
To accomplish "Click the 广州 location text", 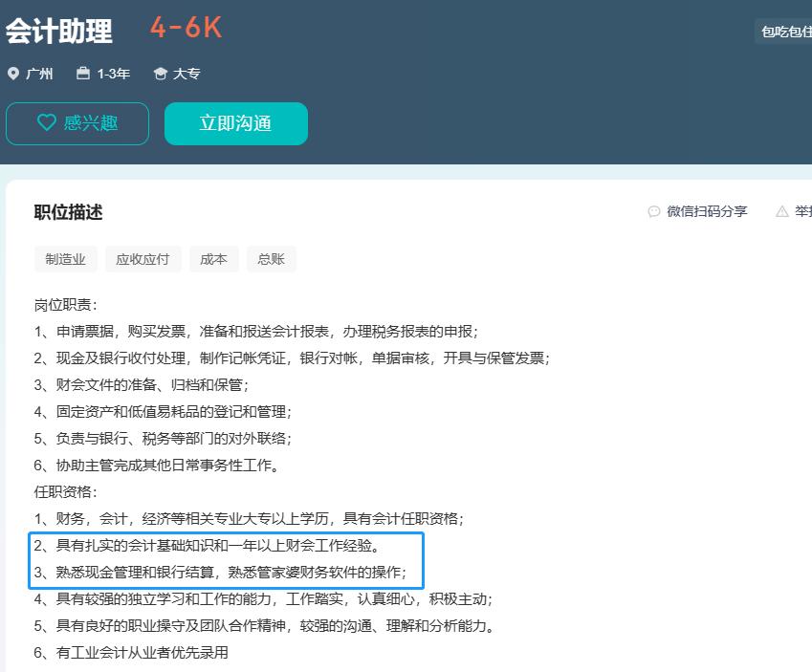I will tap(39, 74).
